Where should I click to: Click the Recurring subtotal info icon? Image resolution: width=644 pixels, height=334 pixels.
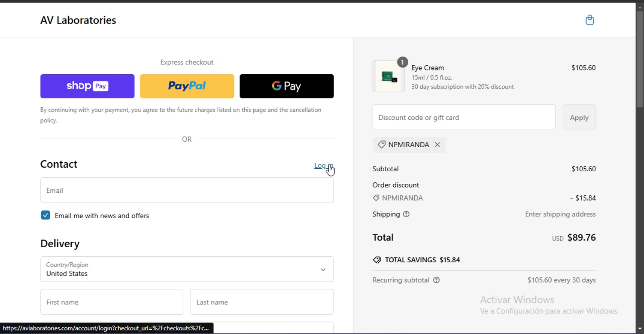pyautogui.click(x=437, y=280)
